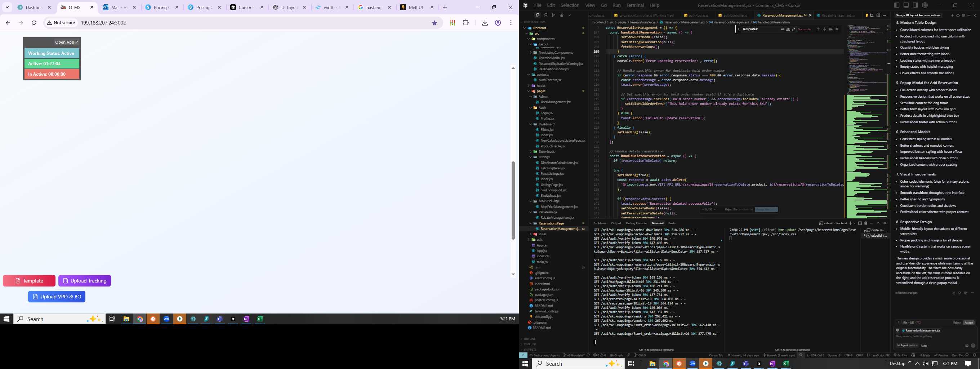
Task: Open Explorer view in Cursor activity bar
Action: click(x=537, y=15)
